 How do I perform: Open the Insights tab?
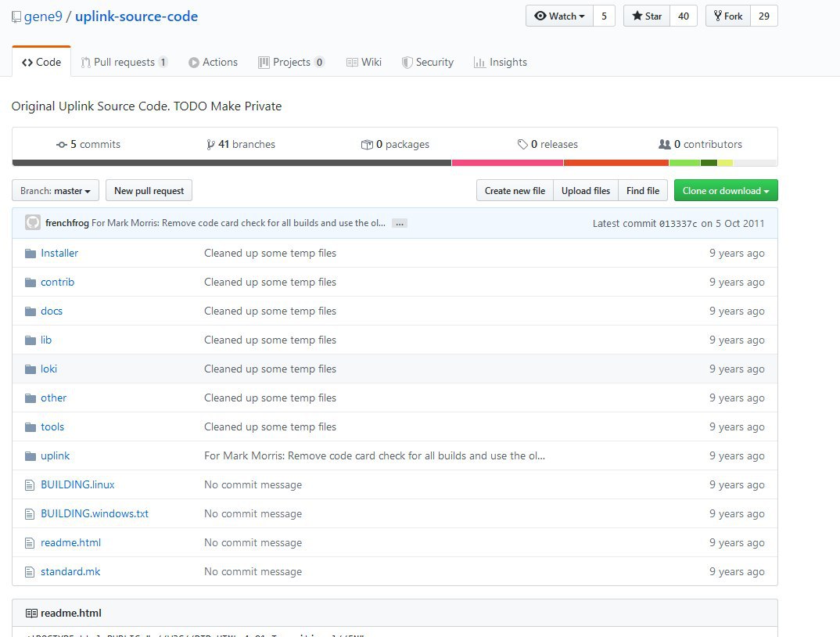coord(501,62)
